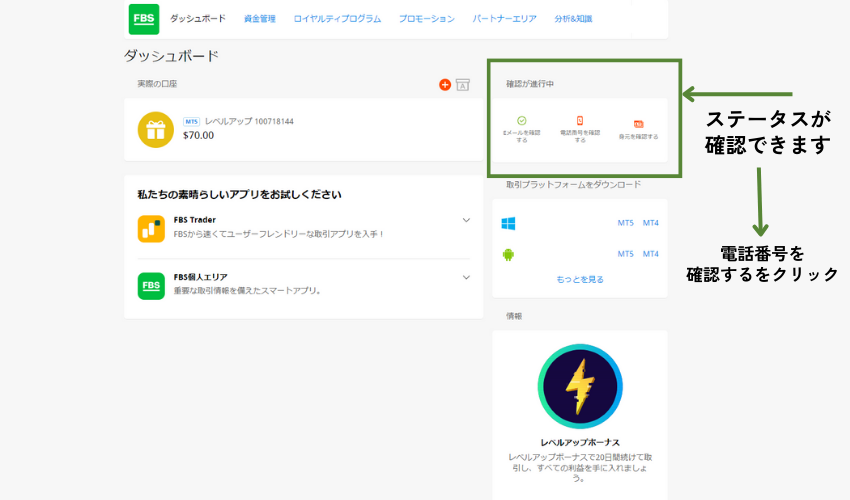Image resolution: width=850 pixels, height=500 pixels.
Task: Open the 資金管理 menu
Action: tap(260, 18)
